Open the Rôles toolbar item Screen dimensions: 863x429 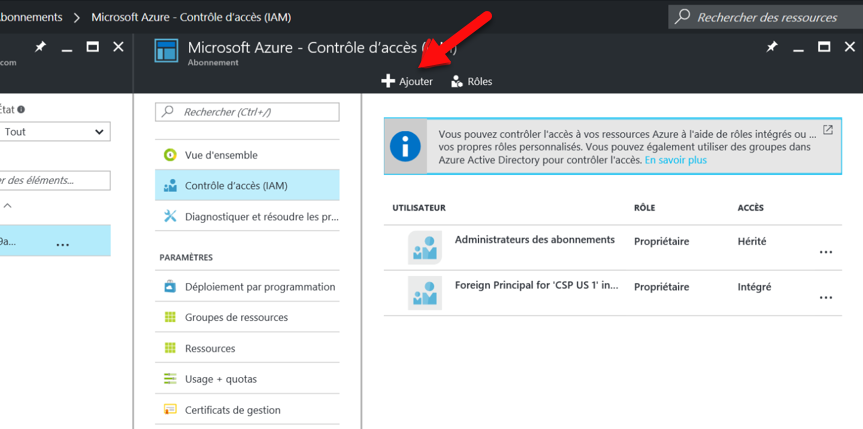[471, 82]
